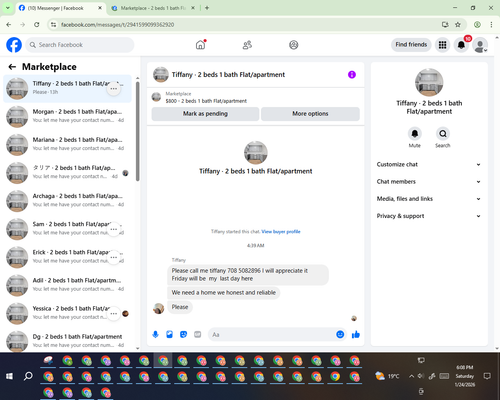Mute this Tiffany chat

click(415, 134)
